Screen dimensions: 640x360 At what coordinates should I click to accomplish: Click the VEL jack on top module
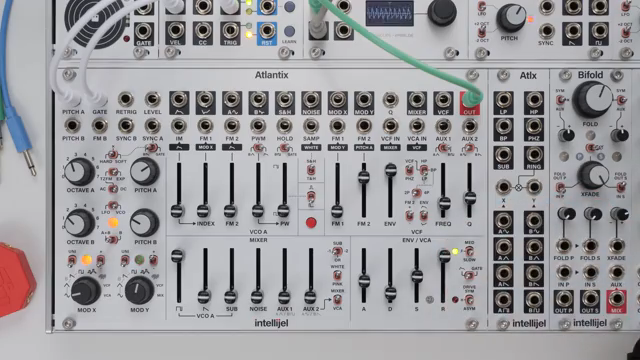176,31
